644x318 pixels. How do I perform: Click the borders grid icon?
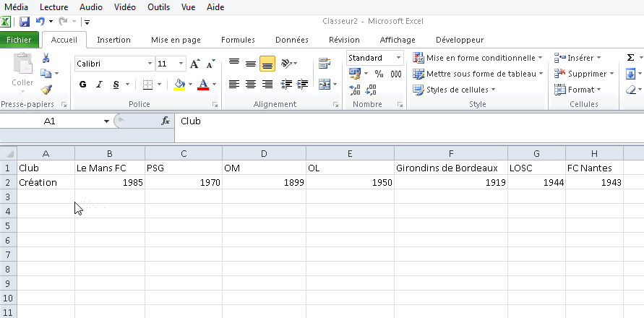coord(148,85)
